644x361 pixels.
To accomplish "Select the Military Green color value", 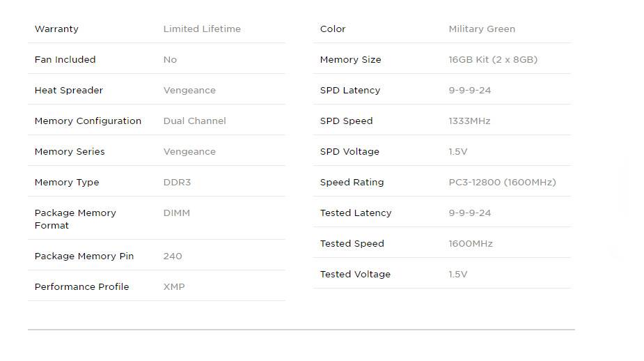I will coord(482,29).
